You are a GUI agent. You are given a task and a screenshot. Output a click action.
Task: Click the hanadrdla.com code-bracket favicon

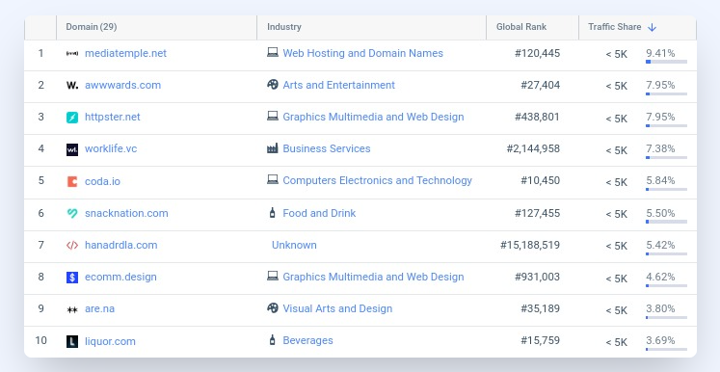click(72, 245)
